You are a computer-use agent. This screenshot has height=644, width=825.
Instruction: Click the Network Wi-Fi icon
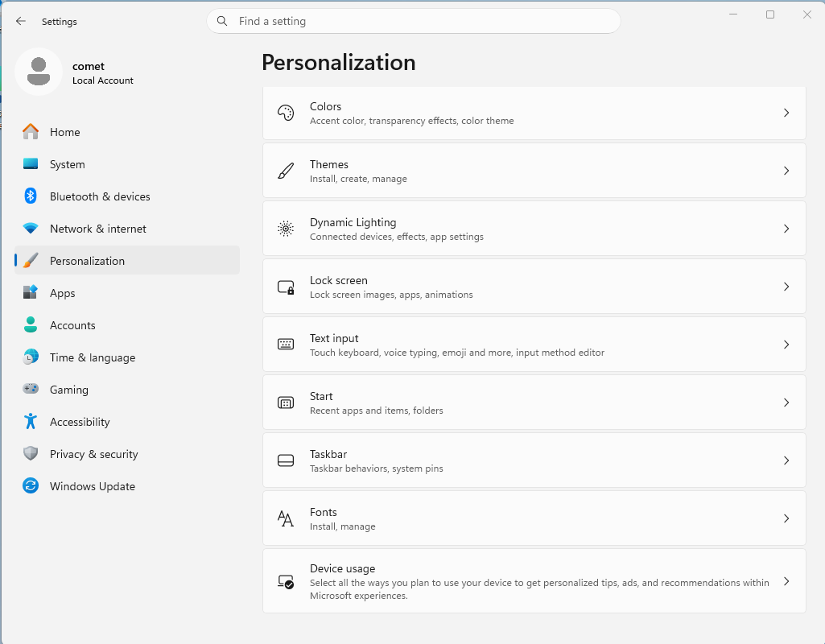31,229
